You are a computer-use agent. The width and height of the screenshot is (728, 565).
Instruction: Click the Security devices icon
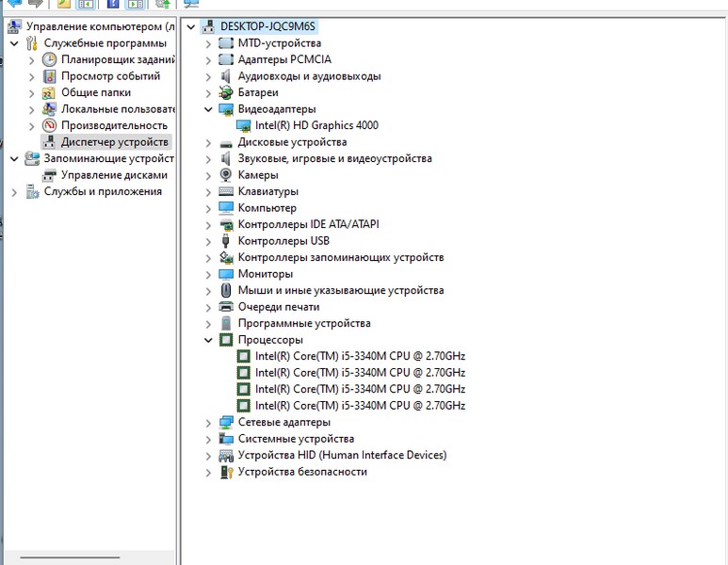tap(226, 472)
